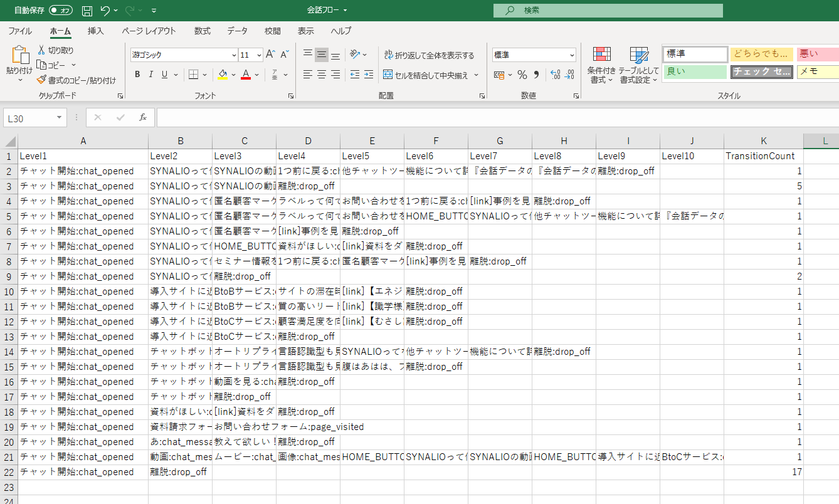
Task: Apply the 悪い cell style
Action: [818, 54]
